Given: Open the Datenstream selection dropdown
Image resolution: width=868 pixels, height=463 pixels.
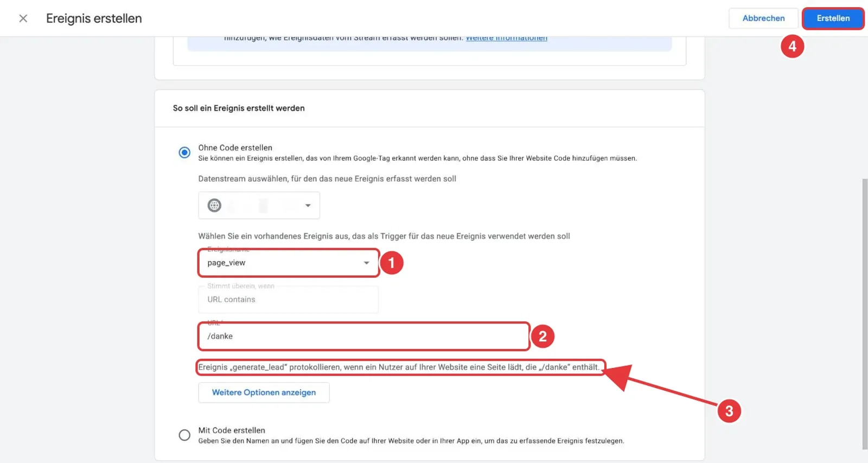Looking at the screenshot, I should click(x=259, y=205).
